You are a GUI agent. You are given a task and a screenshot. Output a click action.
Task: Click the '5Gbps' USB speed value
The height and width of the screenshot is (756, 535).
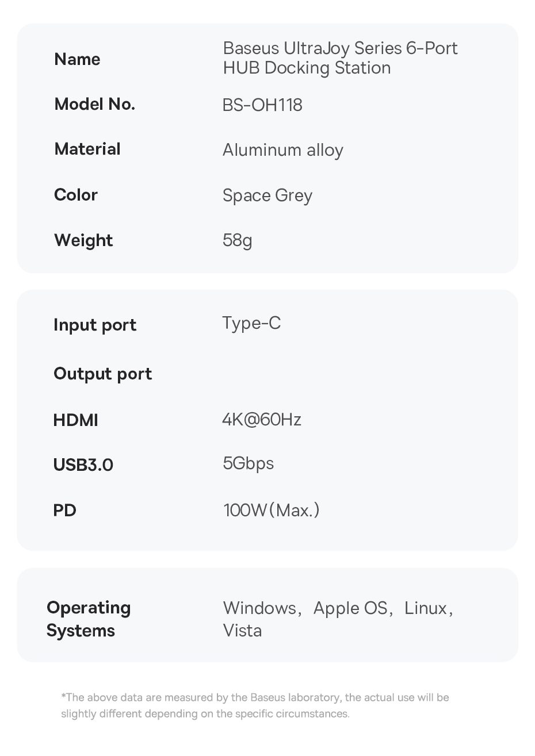[x=248, y=463]
